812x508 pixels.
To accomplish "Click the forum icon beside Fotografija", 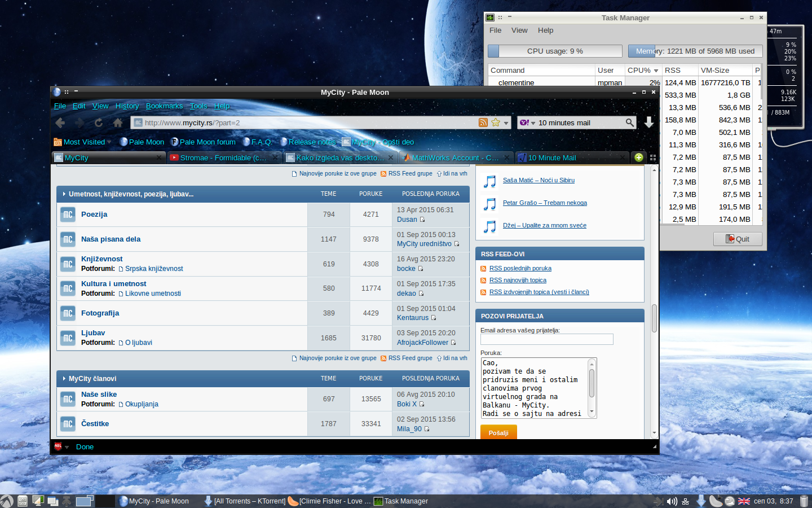I will (68, 313).
